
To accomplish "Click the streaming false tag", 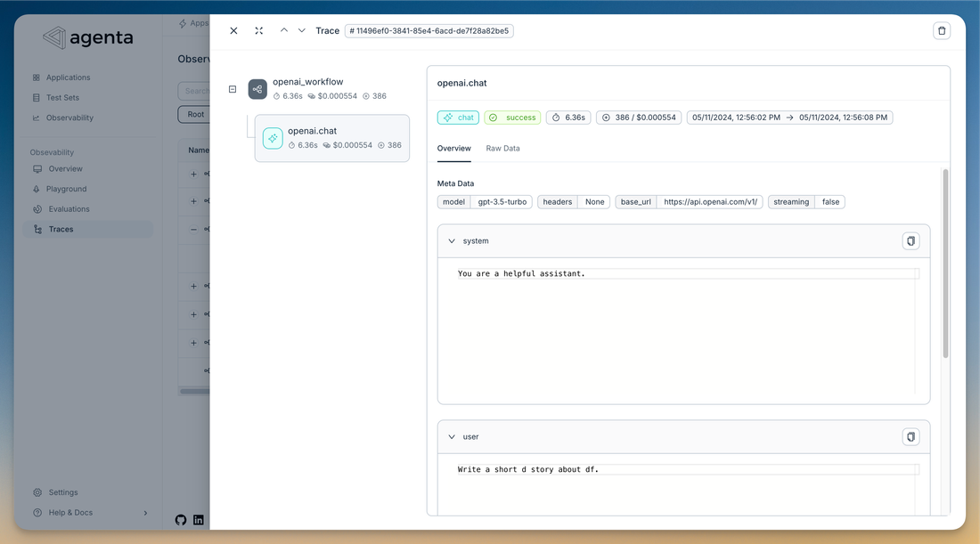I will click(806, 202).
